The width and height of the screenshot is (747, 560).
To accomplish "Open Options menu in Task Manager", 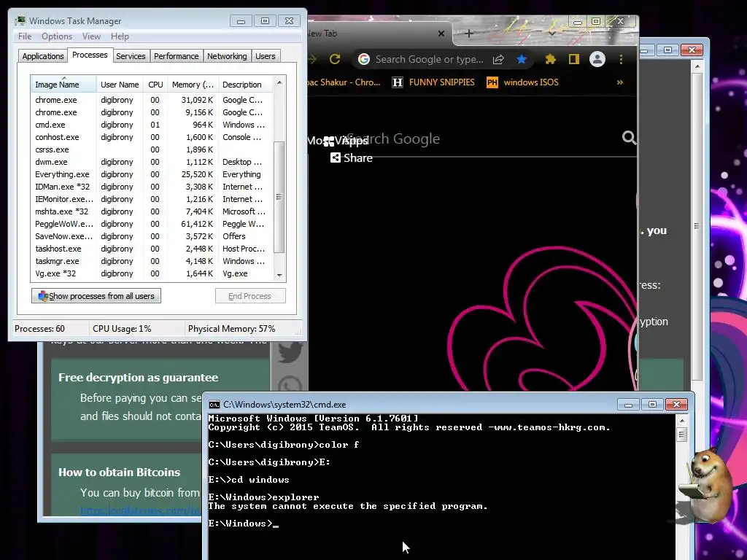I will click(x=57, y=36).
